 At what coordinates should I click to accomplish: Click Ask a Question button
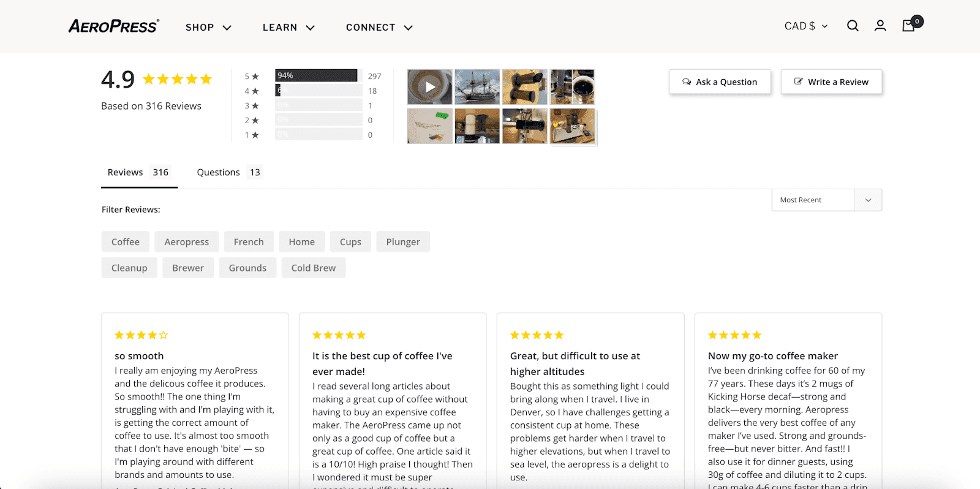click(x=720, y=81)
